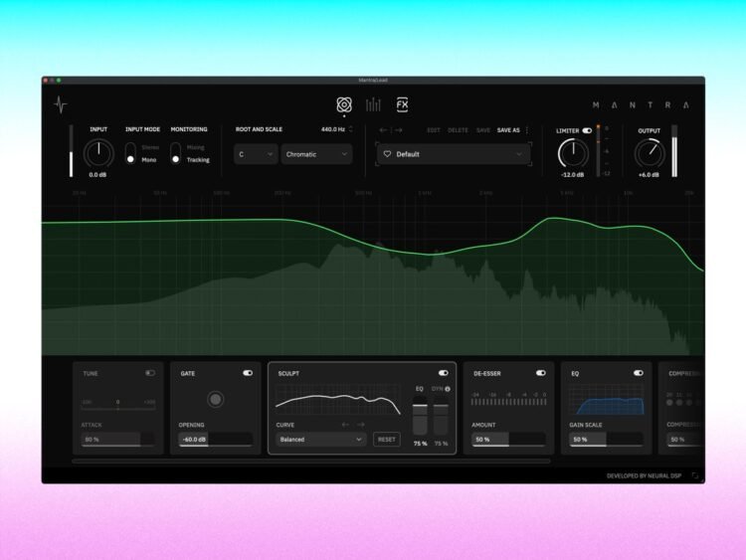The width and height of the screenshot is (746, 560).
Task: Click the Developed by Neural DSP text
Action: pyautogui.click(x=645, y=475)
